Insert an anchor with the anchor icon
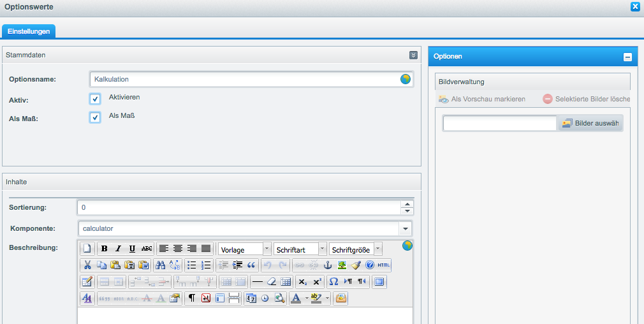Viewport: 644px width, 324px height. click(x=328, y=265)
